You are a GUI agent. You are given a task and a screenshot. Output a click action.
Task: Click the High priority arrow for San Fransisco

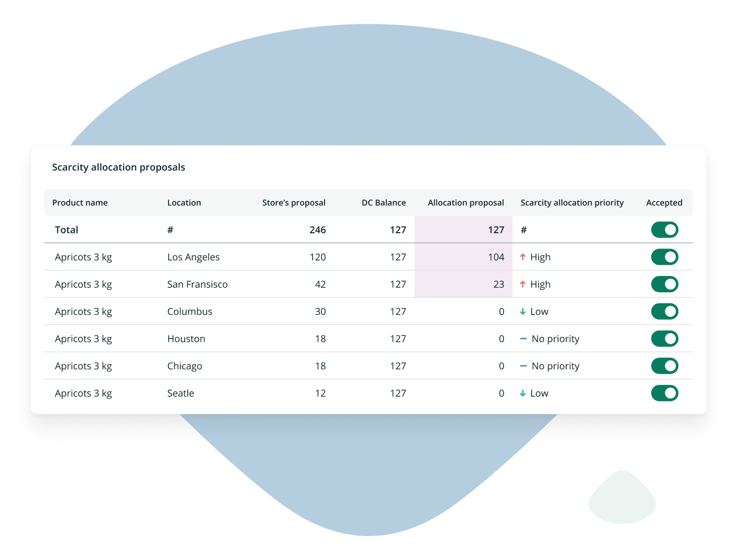coord(523,285)
